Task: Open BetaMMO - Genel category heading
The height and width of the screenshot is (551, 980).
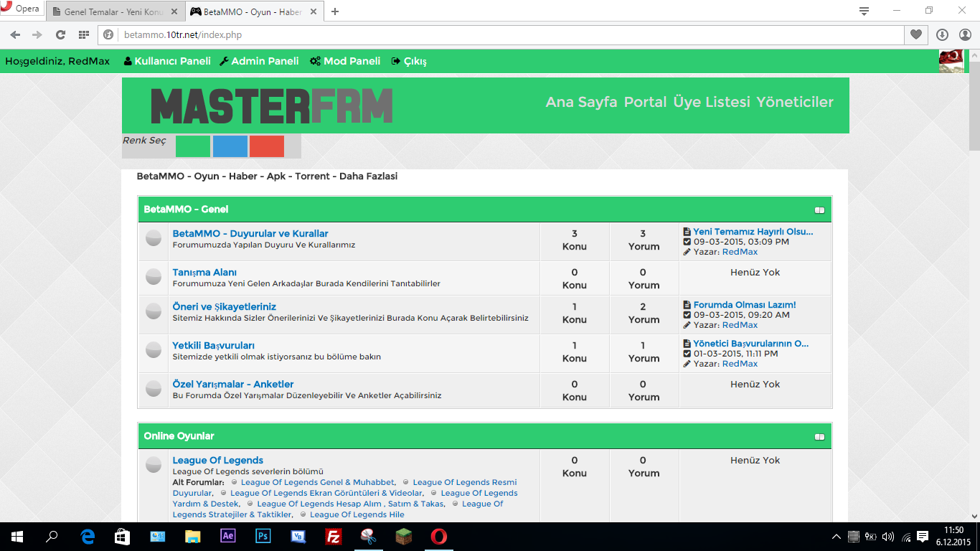Action: tap(186, 209)
